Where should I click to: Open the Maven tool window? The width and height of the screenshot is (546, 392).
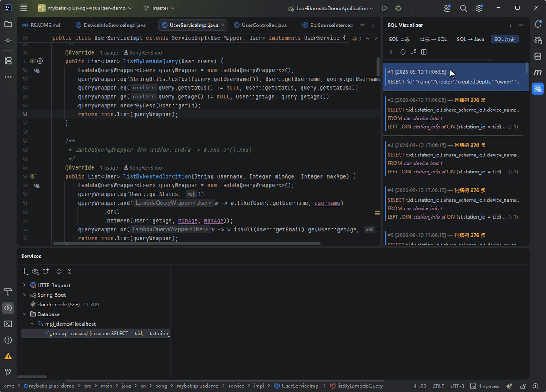(x=538, y=72)
